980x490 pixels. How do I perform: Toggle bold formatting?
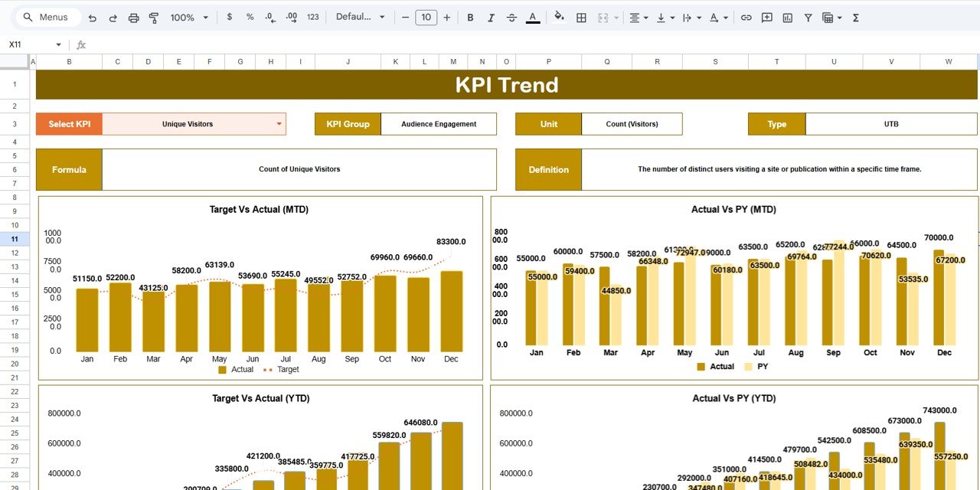pyautogui.click(x=470, y=17)
